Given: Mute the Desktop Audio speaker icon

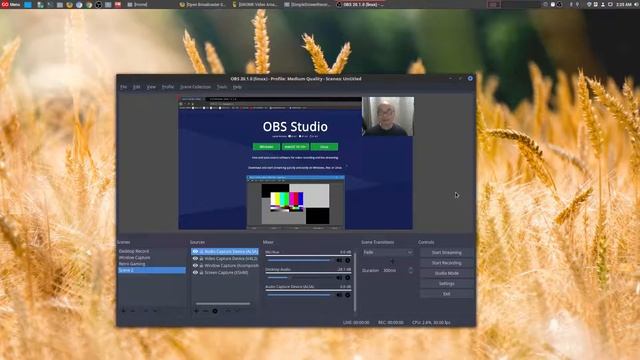Looking at the screenshot, I should (339, 278).
